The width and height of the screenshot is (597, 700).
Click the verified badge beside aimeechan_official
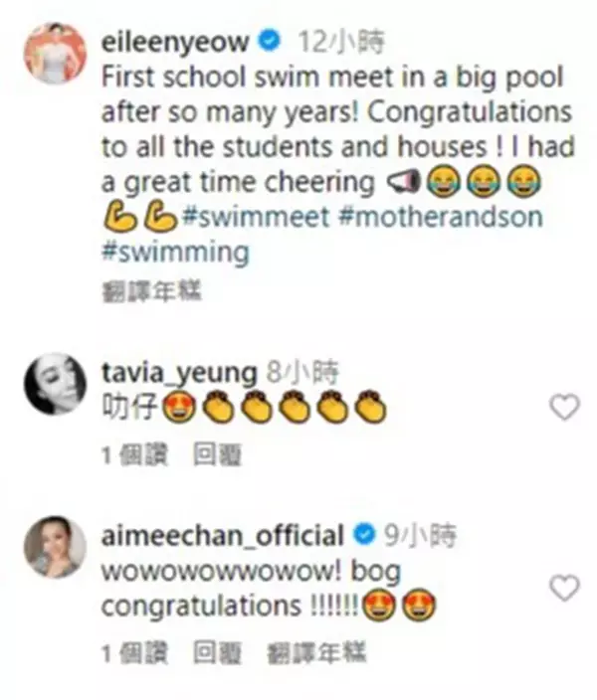tap(364, 534)
